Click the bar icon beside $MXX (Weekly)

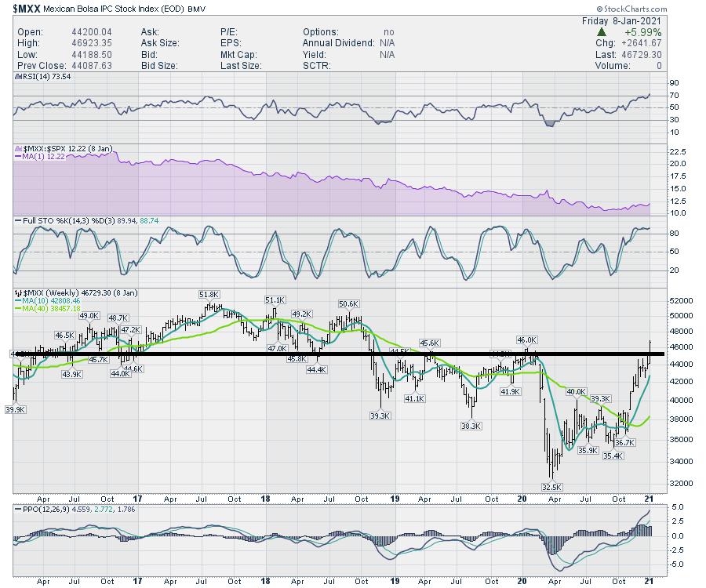pos(19,292)
